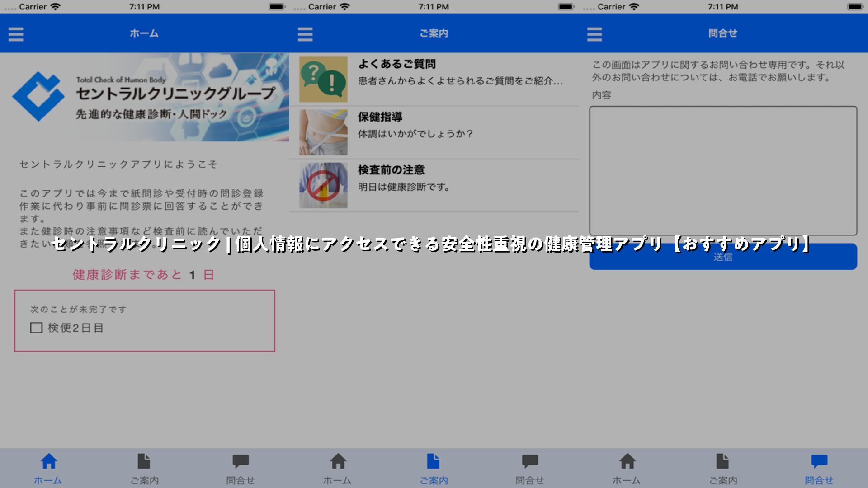Image resolution: width=868 pixels, height=488 pixels.
Task: Click the 検査前の注意 prohibited drink thumbnail
Action: [323, 185]
